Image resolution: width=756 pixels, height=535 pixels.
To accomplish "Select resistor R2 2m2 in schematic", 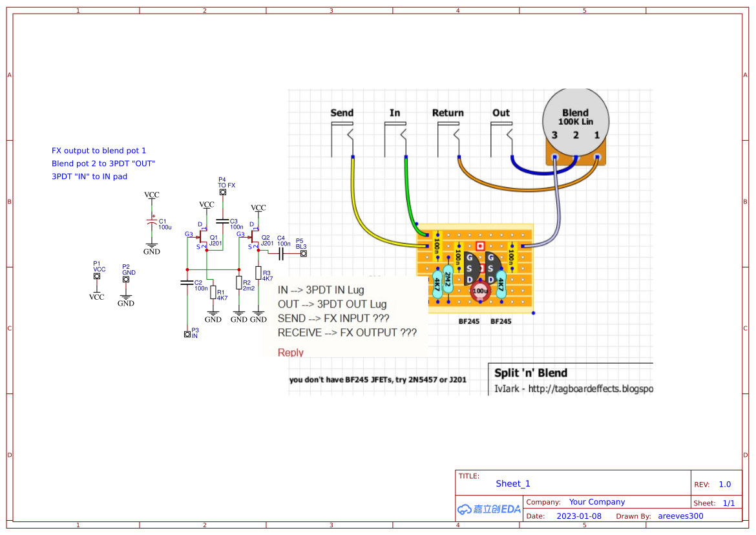I will coord(238,282).
